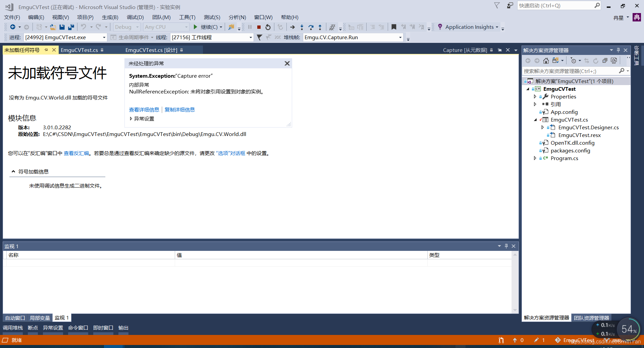This screenshot has width=644, height=348.
Task: Click the Save All icon
Action: coord(71,27)
